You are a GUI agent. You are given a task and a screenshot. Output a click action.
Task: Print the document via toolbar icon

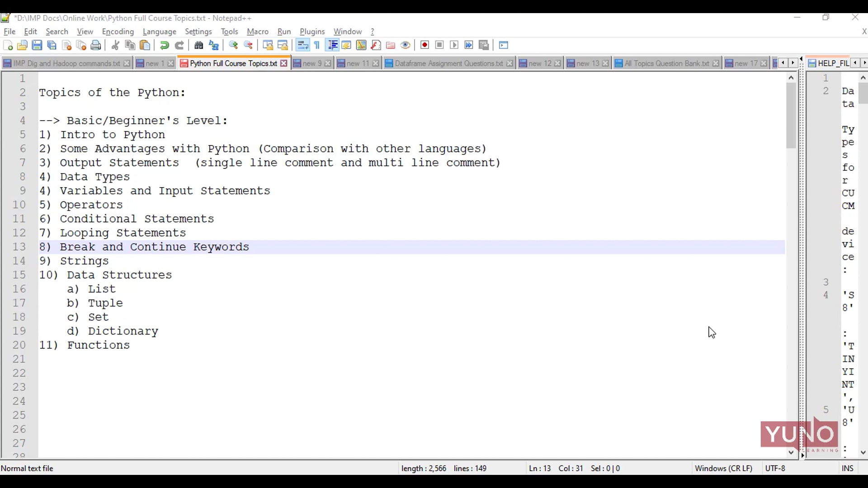click(96, 45)
